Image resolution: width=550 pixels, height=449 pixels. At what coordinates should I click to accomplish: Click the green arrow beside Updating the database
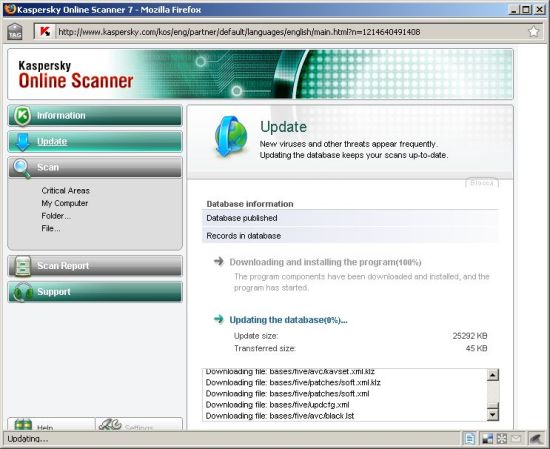(x=219, y=319)
